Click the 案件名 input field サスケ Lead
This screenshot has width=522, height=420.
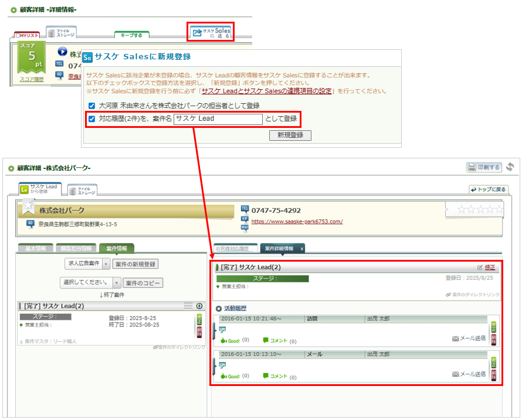pos(218,119)
